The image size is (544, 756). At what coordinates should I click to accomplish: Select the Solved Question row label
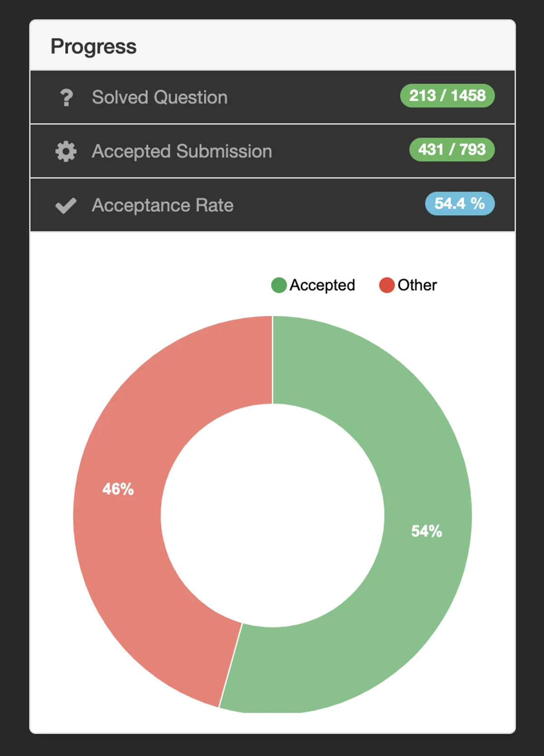[x=160, y=98]
